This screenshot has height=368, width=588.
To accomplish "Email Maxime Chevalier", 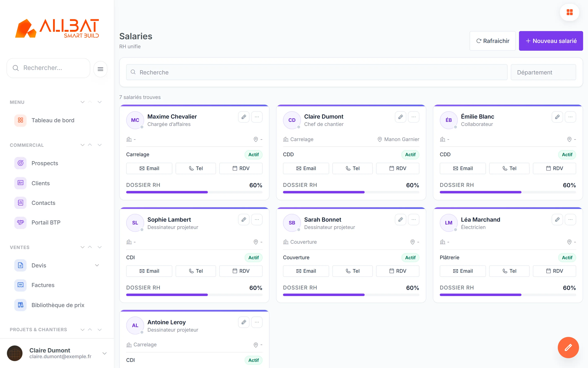I will 149,168.
